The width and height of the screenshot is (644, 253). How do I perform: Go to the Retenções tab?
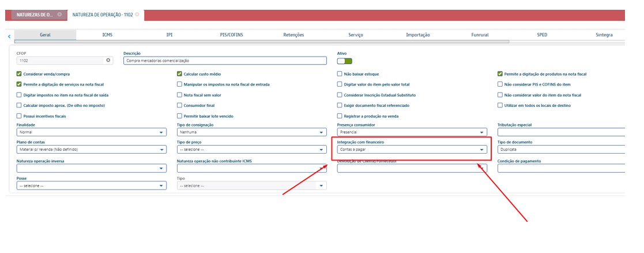pos(293,35)
